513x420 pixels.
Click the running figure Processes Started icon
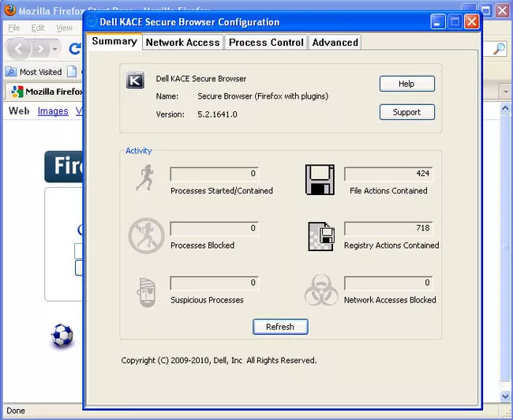[145, 178]
